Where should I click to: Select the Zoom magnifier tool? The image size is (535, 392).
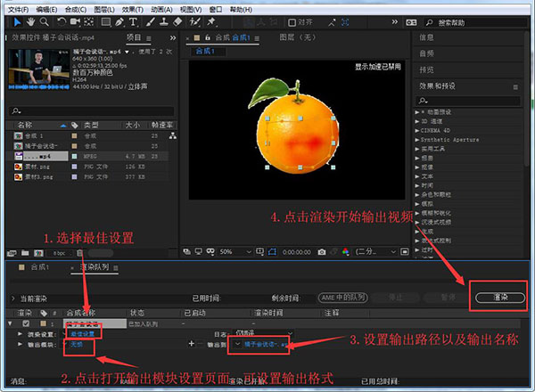(x=45, y=22)
